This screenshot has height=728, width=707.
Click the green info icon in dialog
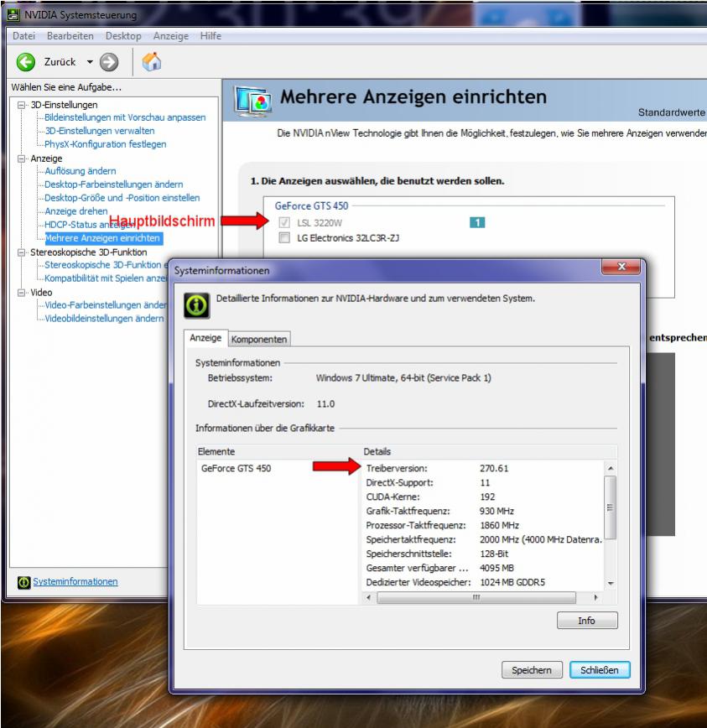196,305
